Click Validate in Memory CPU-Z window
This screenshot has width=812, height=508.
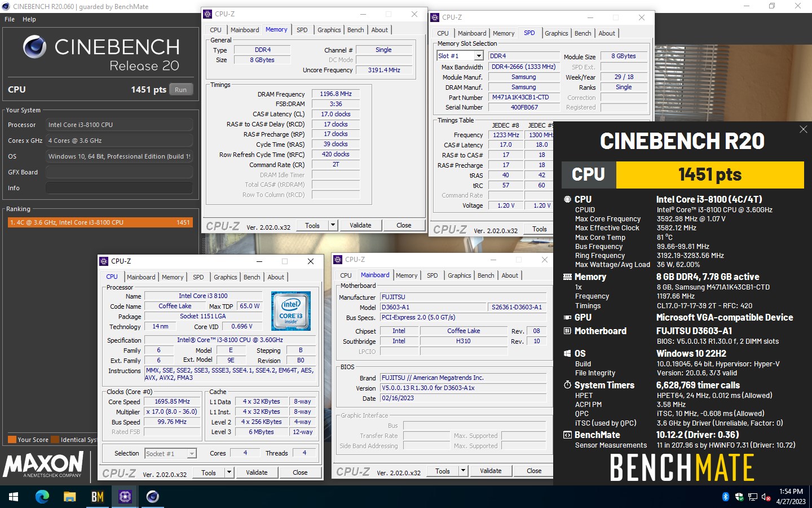coord(360,225)
